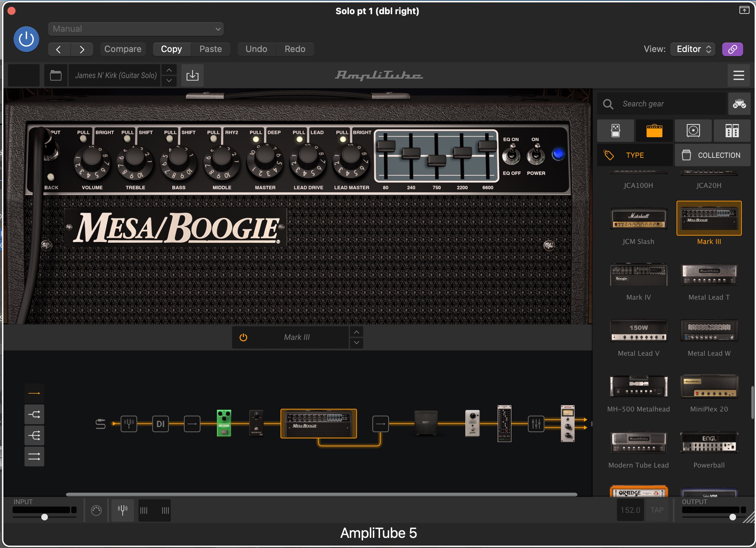Choose the Metal Lead T amp
Screen dimensions: 756x548
click(x=709, y=275)
